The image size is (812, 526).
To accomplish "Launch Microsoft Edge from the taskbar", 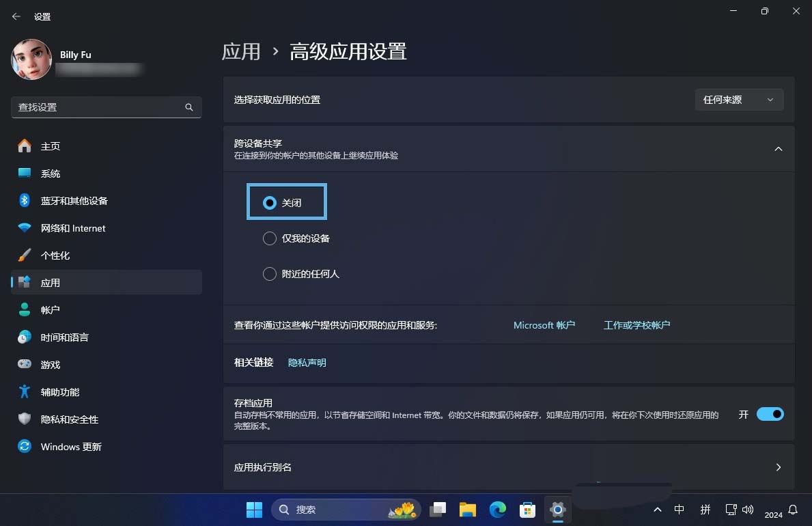I will pyautogui.click(x=497, y=509).
